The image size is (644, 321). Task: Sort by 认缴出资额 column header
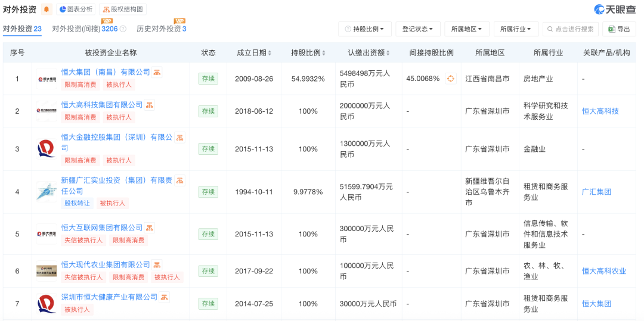369,53
